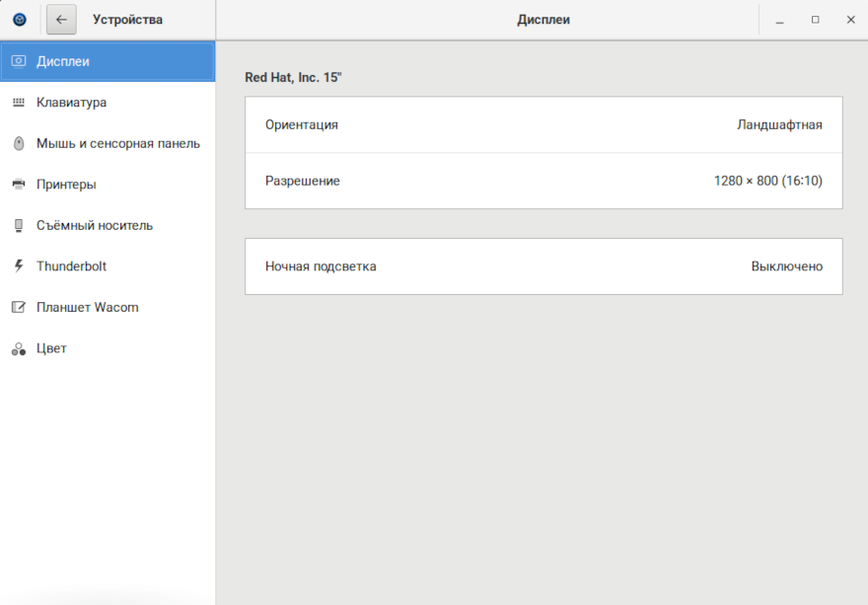Open Мышь и сенсорная панель settings

117,144
